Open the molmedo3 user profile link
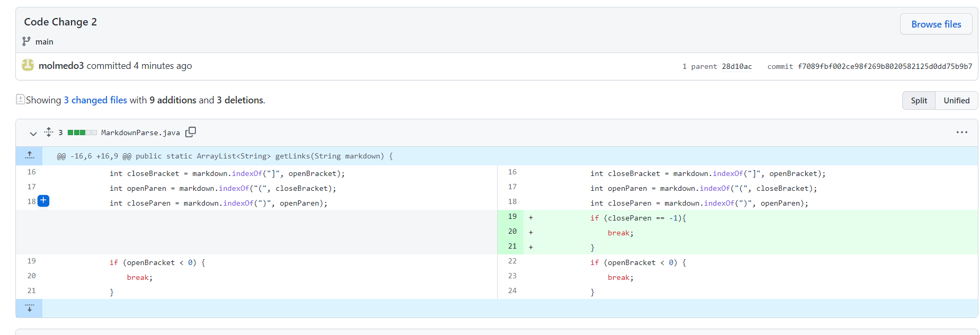The height and width of the screenshot is (335, 980). pyautogui.click(x=61, y=66)
